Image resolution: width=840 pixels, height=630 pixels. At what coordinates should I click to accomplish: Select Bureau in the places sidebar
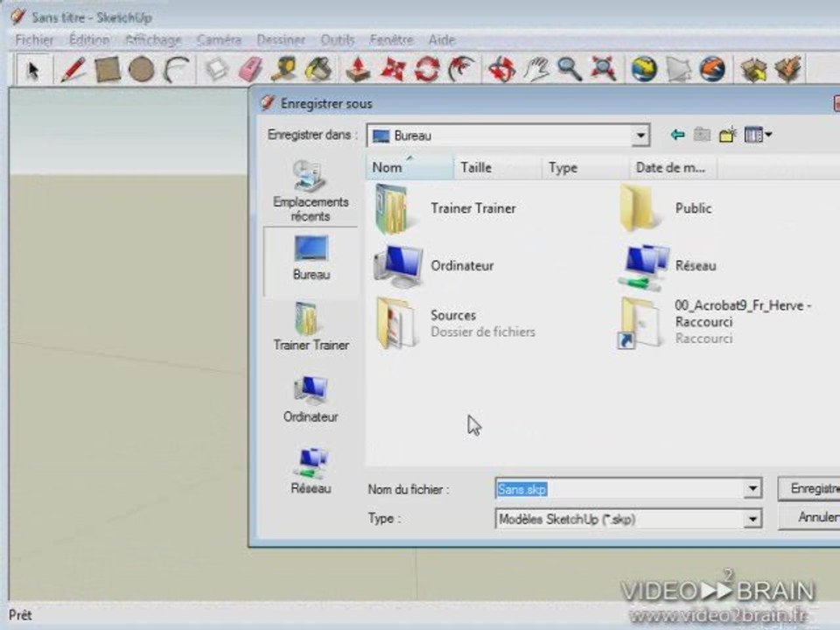311,261
